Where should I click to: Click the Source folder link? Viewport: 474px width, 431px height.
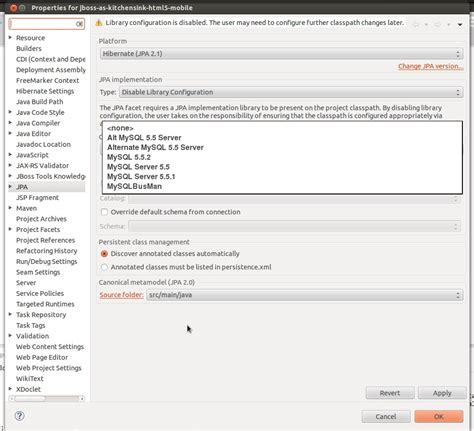(121, 295)
